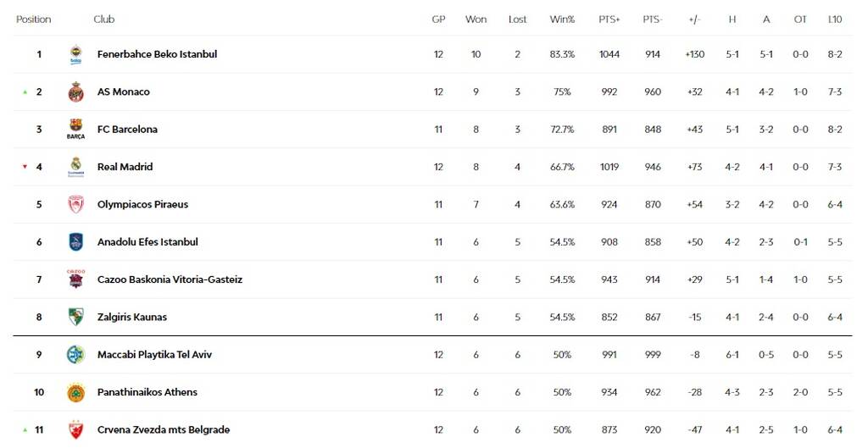Click the Real Madrid club logo
868x448 pixels.
tap(75, 167)
